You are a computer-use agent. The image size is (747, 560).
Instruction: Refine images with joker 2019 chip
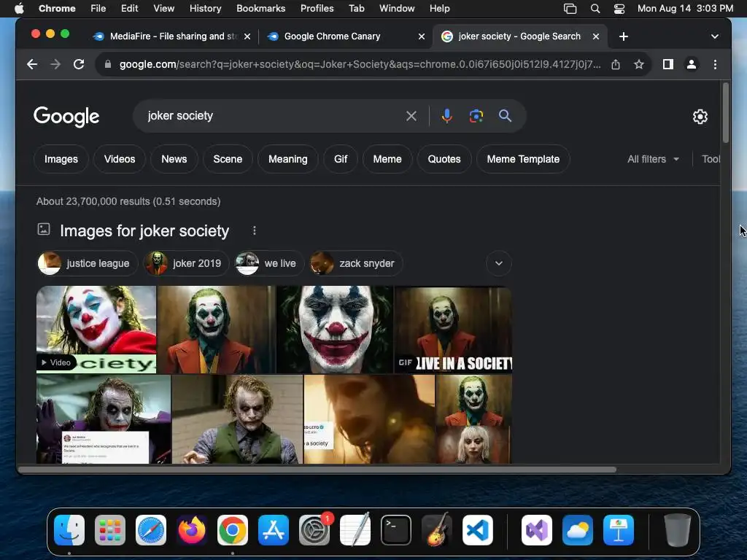(x=186, y=263)
